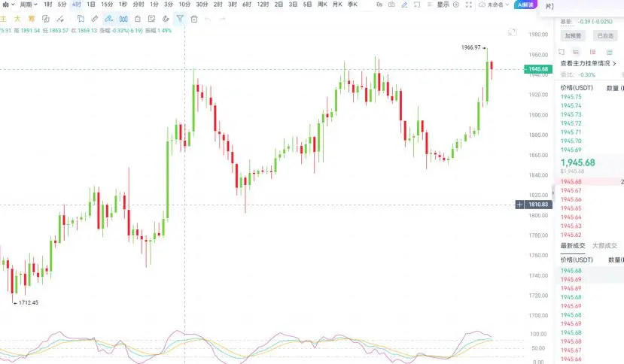
Task: Open the chart type selector icon
Action: coord(8,5)
